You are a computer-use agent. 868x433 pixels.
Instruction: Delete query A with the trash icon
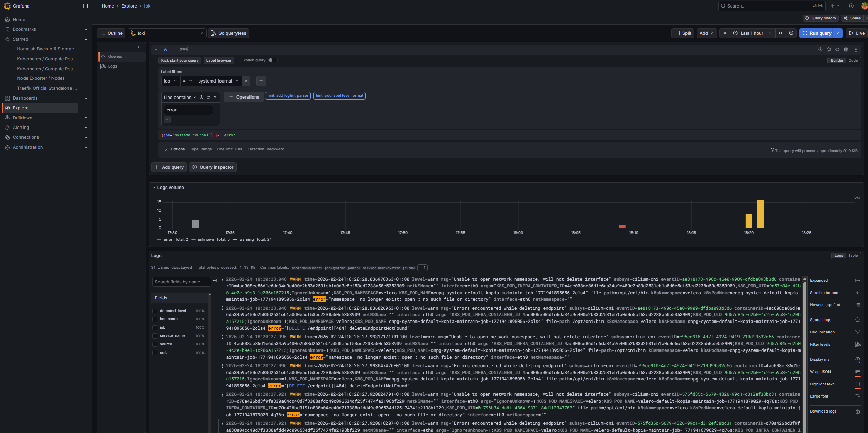pyautogui.click(x=846, y=49)
